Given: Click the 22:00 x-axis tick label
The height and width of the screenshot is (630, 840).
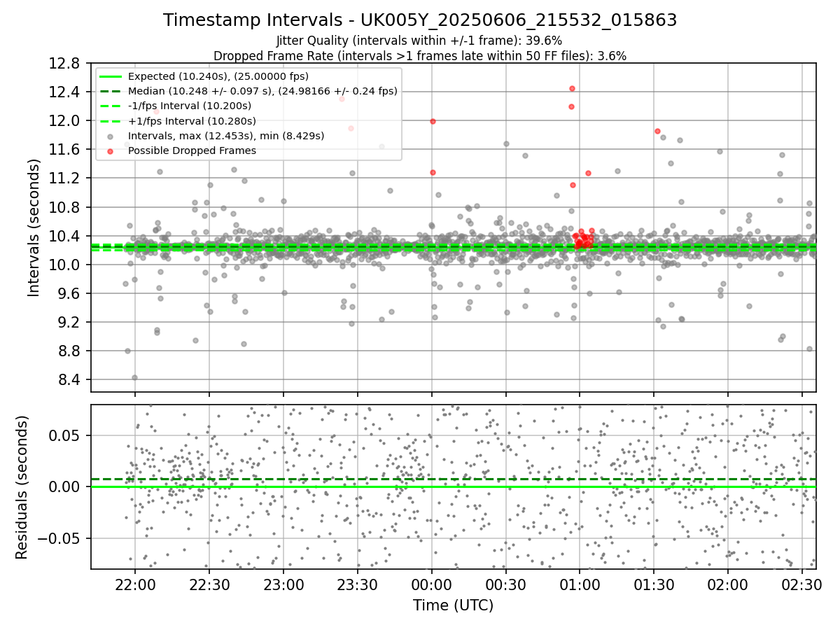Looking at the screenshot, I should click(x=136, y=586).
